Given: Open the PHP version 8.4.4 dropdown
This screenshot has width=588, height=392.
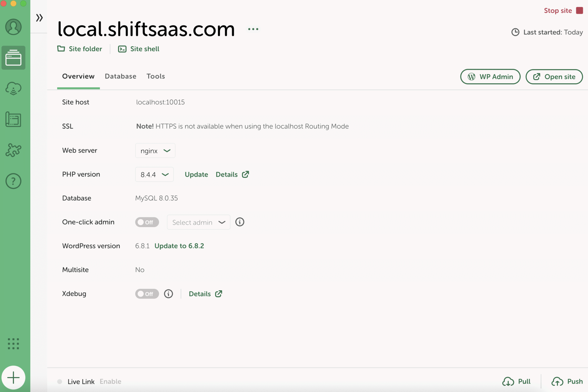Looking at the screenshot, I should coord(154,174).
